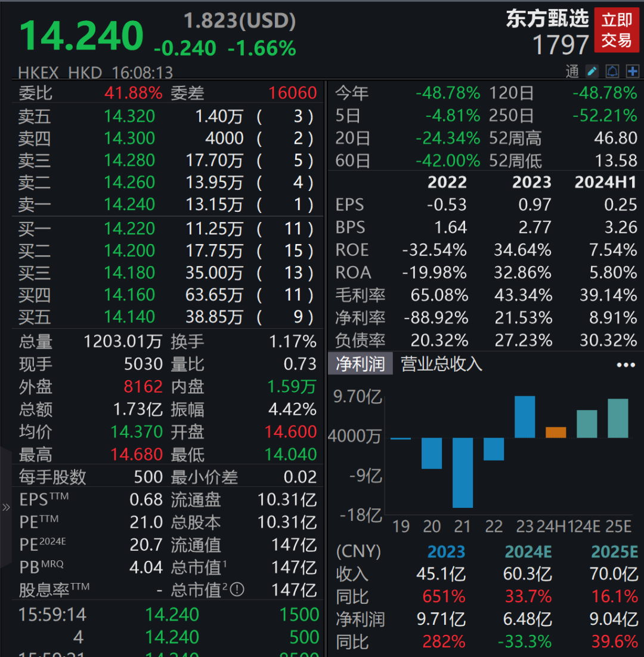Click the 开盘 price 14.600
The width and height of the screenshot is (644, 657).
290,432
